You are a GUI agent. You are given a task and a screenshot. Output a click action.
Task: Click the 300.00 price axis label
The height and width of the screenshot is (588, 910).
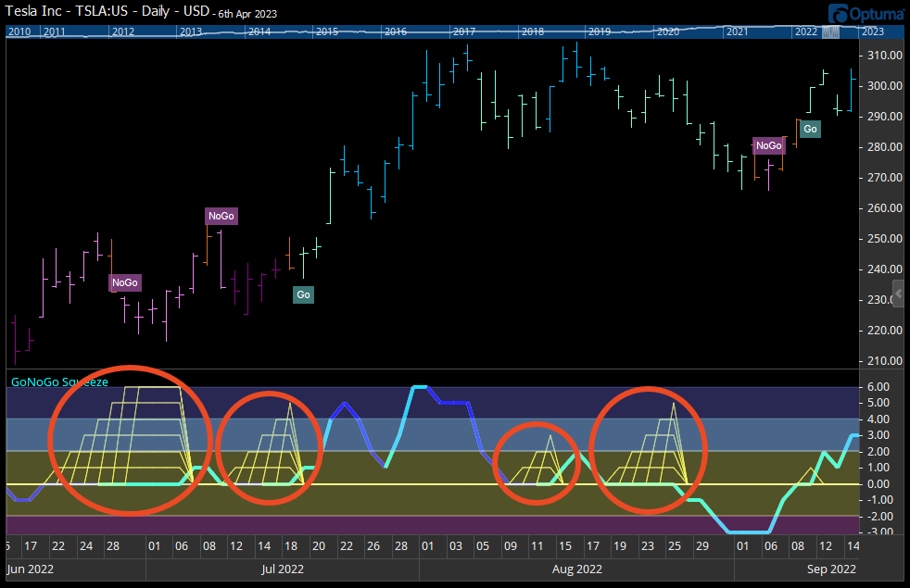point(885,86)
